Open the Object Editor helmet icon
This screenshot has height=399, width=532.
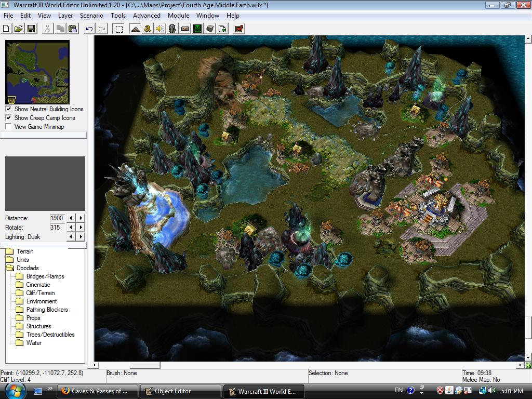pyautogui.click(x=172, y=29)
